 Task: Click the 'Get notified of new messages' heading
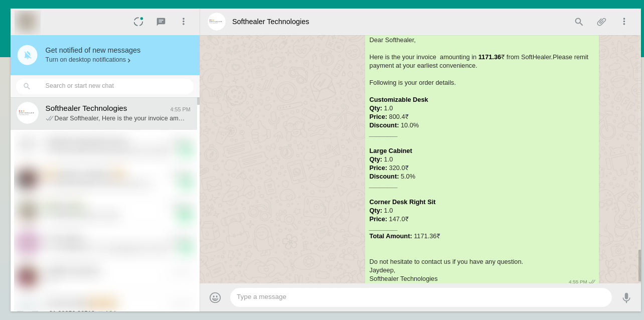[93, 50]
